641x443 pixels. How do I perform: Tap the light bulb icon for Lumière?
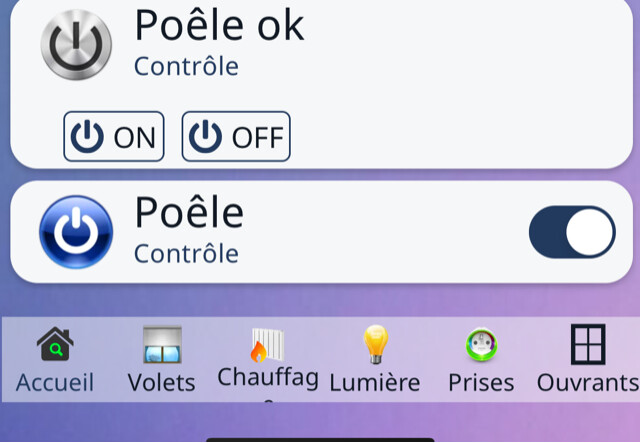tap(375, 345)
